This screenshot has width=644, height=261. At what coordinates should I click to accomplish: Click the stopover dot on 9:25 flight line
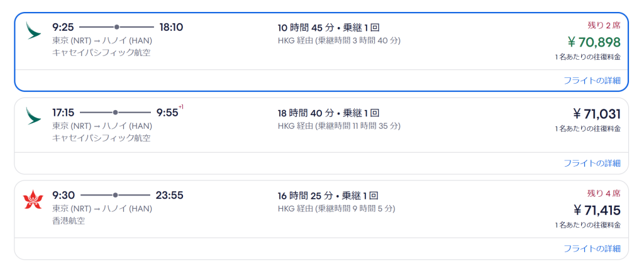tap(116, 27)
